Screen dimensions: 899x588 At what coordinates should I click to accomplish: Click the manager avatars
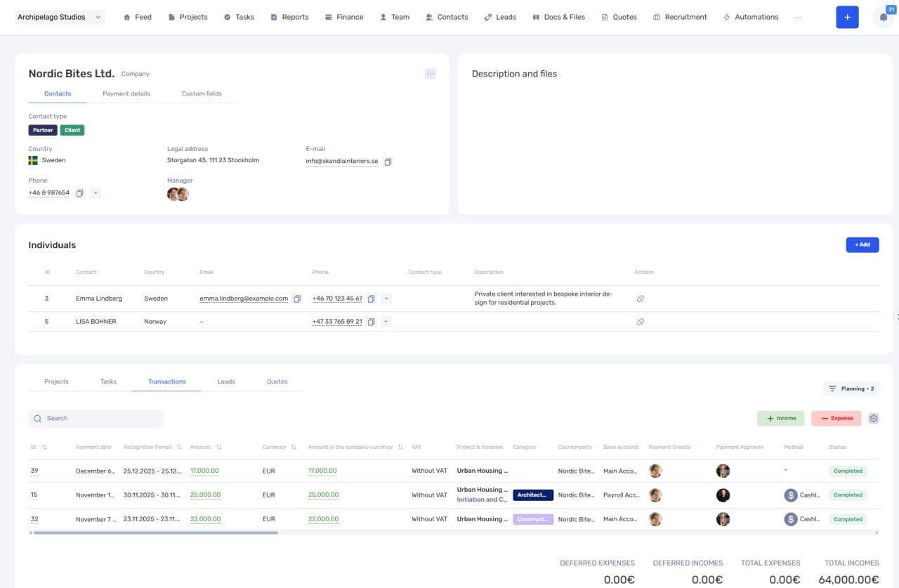178,194
